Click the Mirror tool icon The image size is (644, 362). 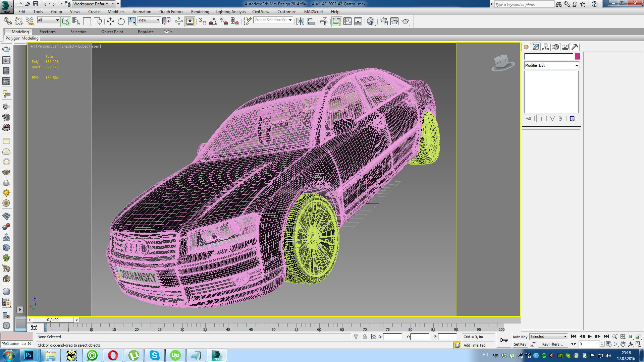[x=300, y=21]
